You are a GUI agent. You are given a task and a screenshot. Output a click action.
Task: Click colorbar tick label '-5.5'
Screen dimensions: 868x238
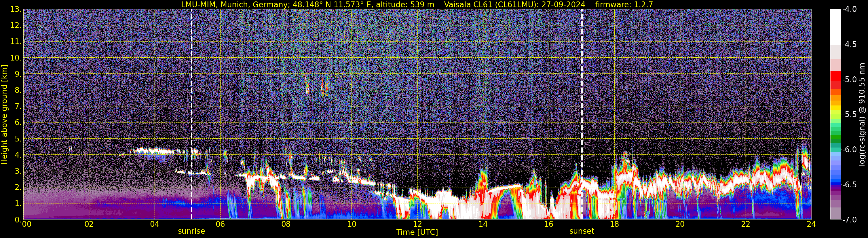pyautogui.click(x=849, y=114)
